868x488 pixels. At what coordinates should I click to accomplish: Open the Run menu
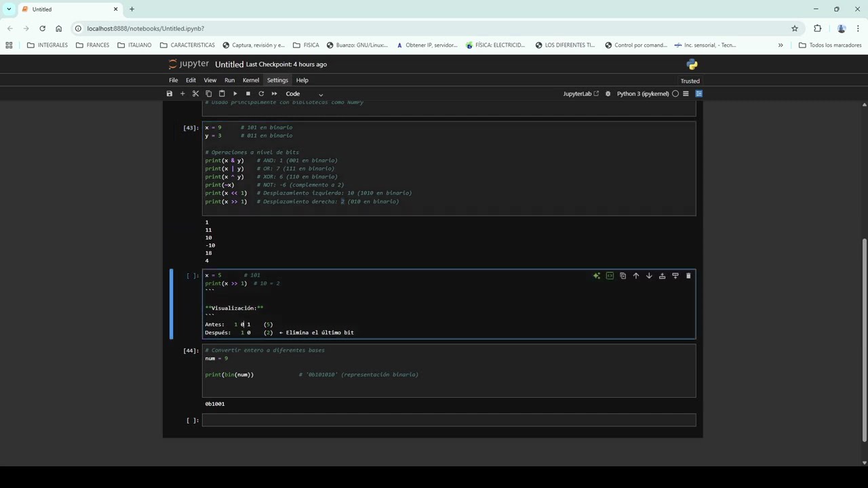point(229,80)
